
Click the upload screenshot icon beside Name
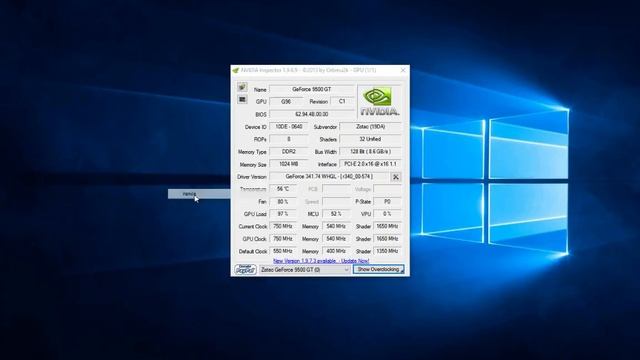point(242,87)
